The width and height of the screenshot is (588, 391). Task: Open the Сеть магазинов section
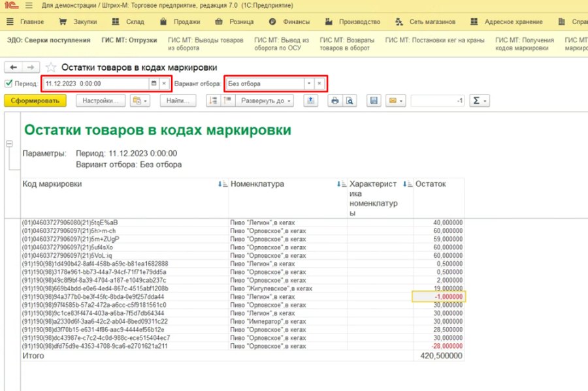[x=425, y=22]
